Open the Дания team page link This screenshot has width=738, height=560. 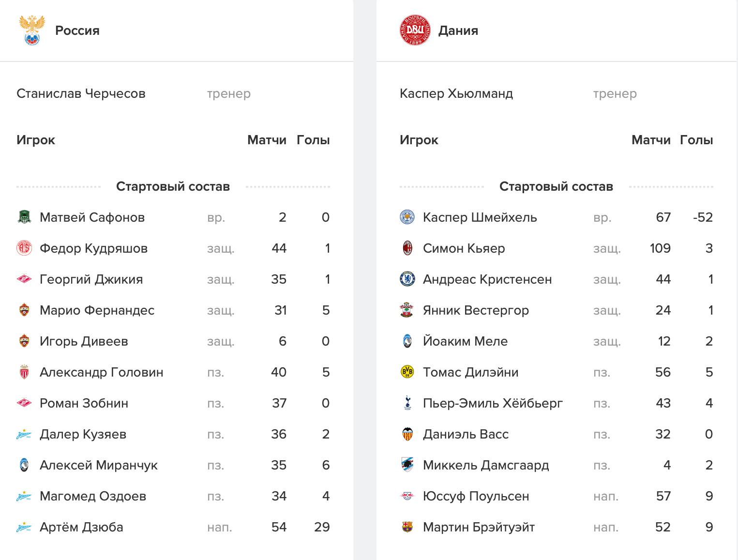[x=458, y=30]
